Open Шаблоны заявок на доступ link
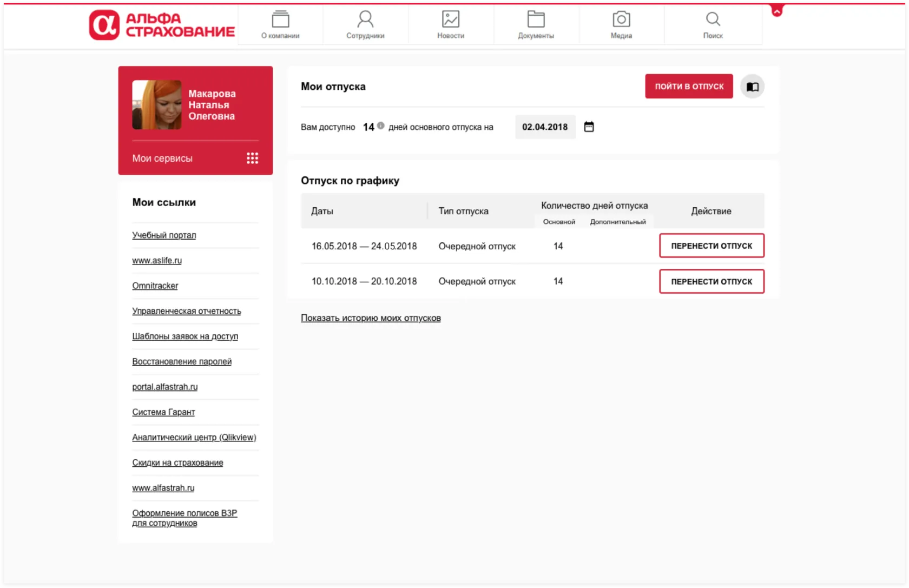This screenshot has width=909, height=588. click(185, 336)
